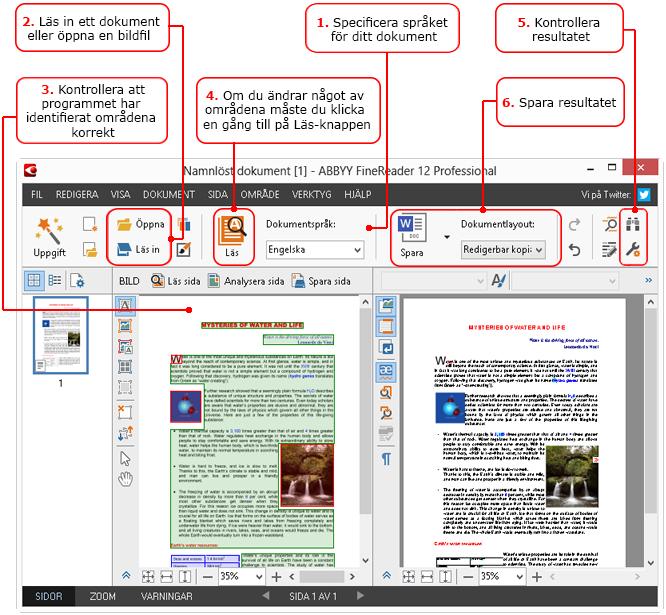Click the undo arrow icon
The height and width of the screenshot is (615, 666).
(x=574, y=250)
